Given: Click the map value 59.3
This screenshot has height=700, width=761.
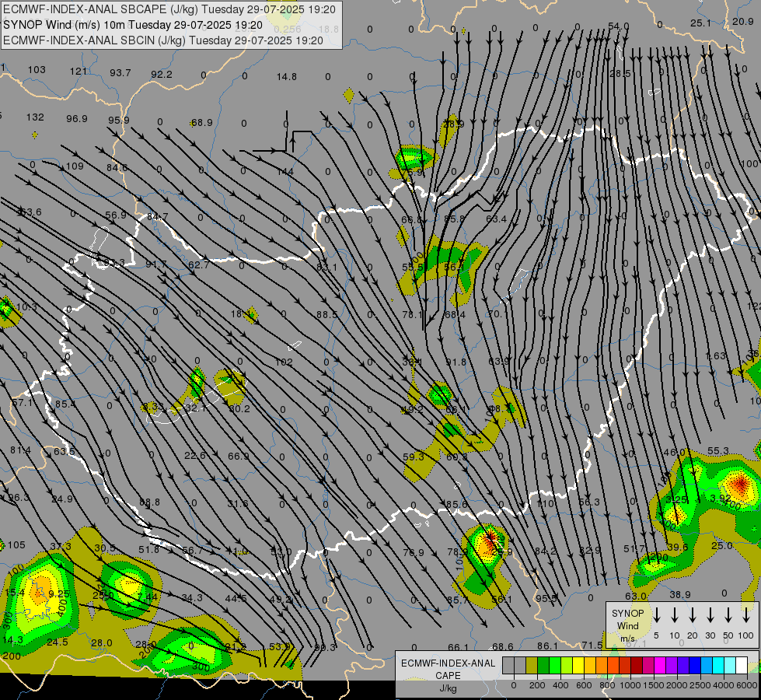Looking at the screenshot, I should click(413, 457).
